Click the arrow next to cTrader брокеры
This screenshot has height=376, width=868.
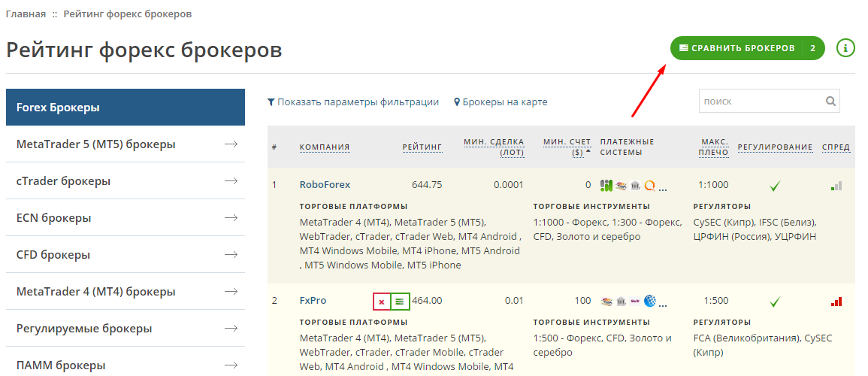[x=231, y=181]
